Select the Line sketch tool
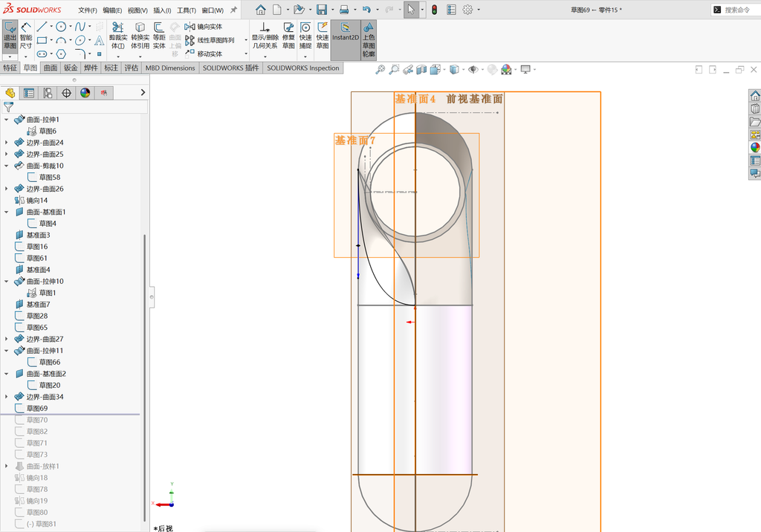 coord(42,27)
